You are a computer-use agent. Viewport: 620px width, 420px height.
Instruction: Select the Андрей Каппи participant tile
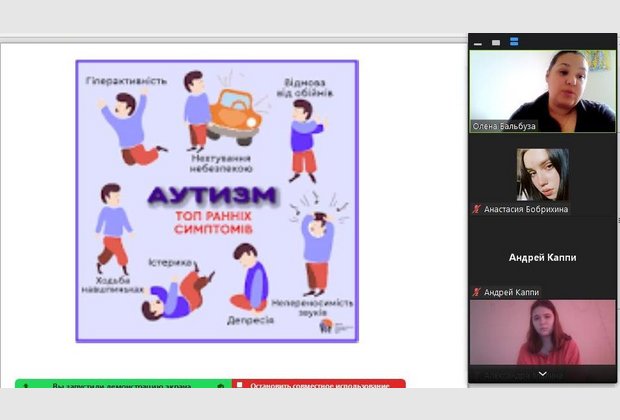point(542,257)
